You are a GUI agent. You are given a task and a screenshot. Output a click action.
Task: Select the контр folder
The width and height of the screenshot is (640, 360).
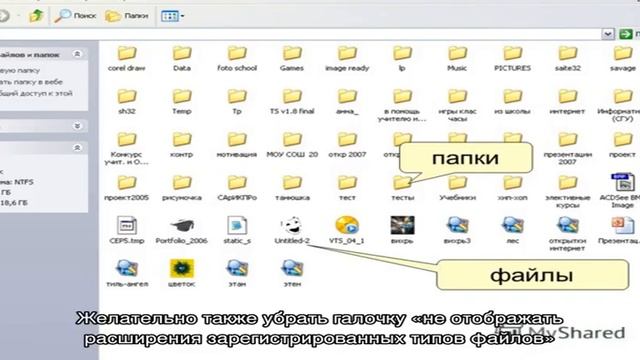coord(182,145)
